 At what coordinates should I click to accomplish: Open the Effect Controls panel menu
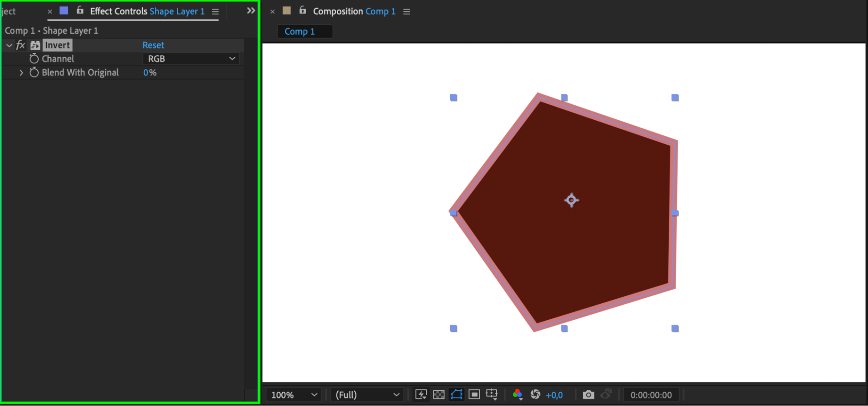tap(215, 12)
